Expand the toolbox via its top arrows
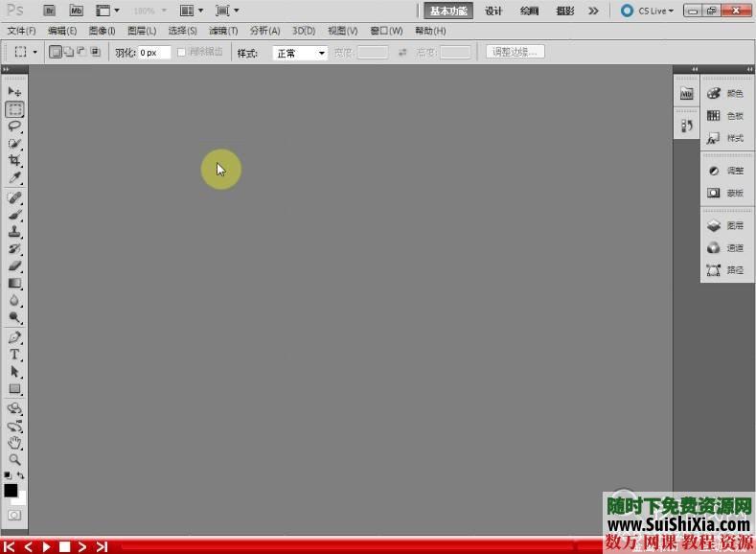This screenshot has height=554, width=756. tap(6, 69)
